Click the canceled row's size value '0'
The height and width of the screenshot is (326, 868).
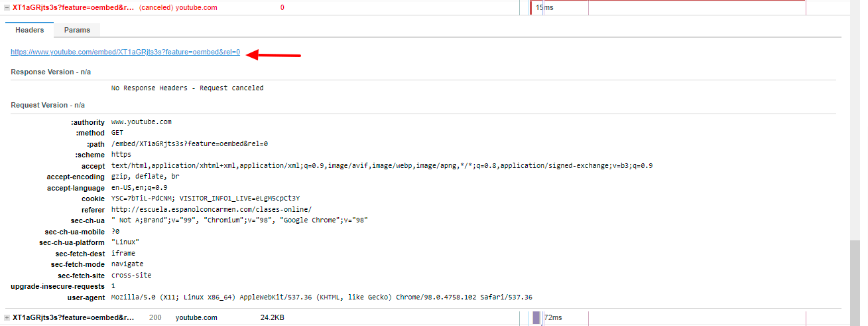click(282, 8)
